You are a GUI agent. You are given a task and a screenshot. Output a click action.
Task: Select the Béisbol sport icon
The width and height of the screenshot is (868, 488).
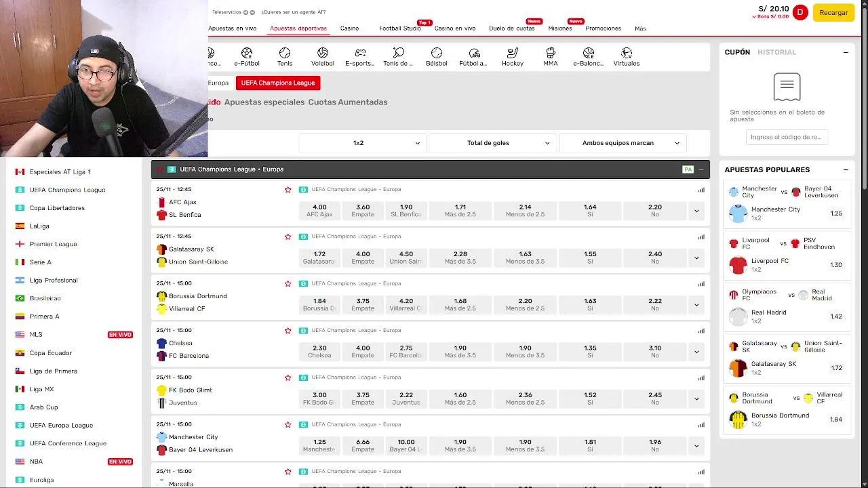click(x=437, y=56)
